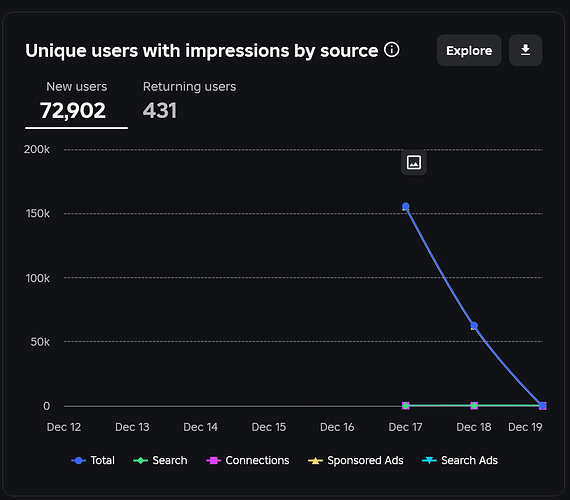
Task: Toggle the Search Ads legend series
Action: pos(460,460)
